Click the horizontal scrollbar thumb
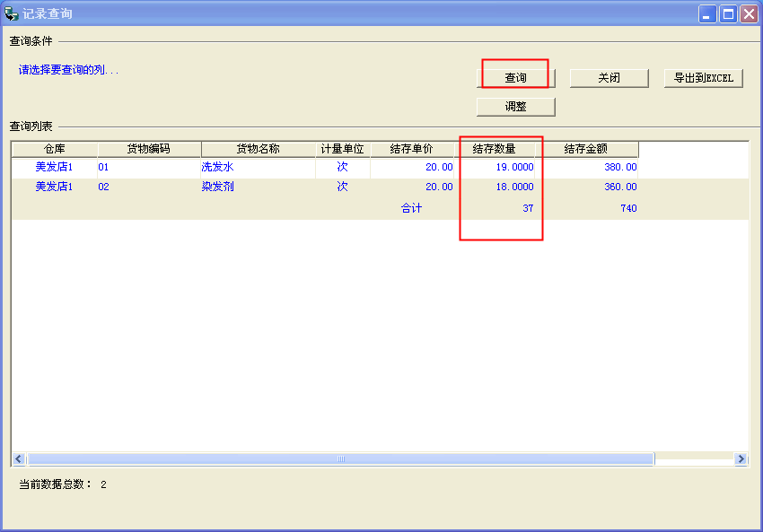The image size is (763, 532). (340, 458)
